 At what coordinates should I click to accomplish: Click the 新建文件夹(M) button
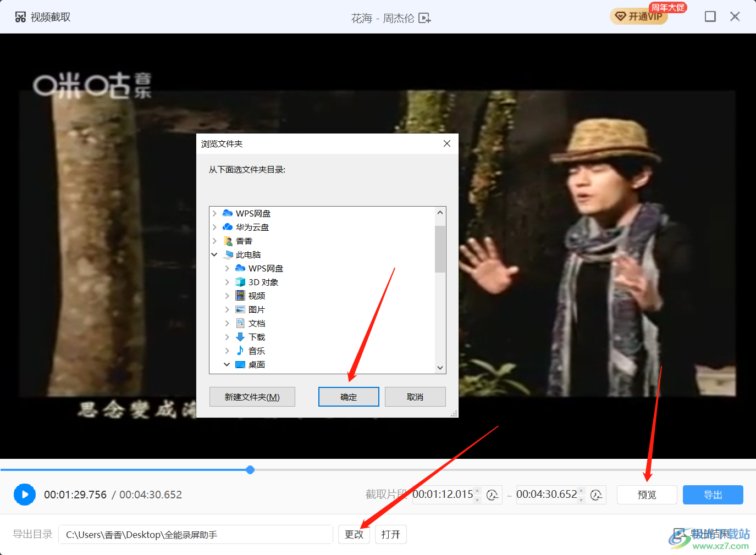coord(252,397)
